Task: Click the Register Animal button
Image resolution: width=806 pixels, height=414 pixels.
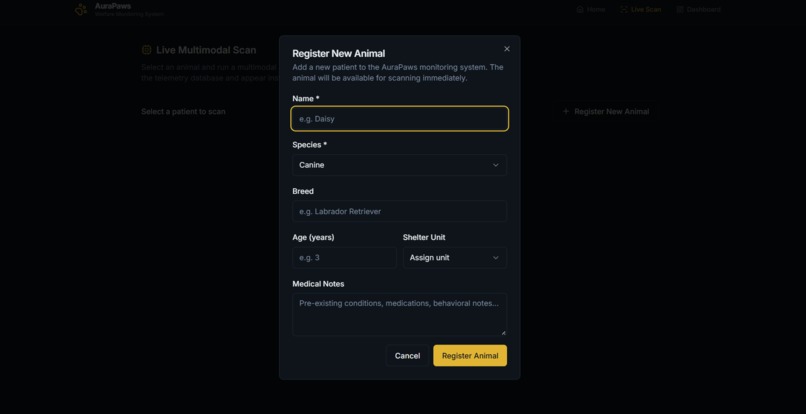Action: [x=470, y=355]
